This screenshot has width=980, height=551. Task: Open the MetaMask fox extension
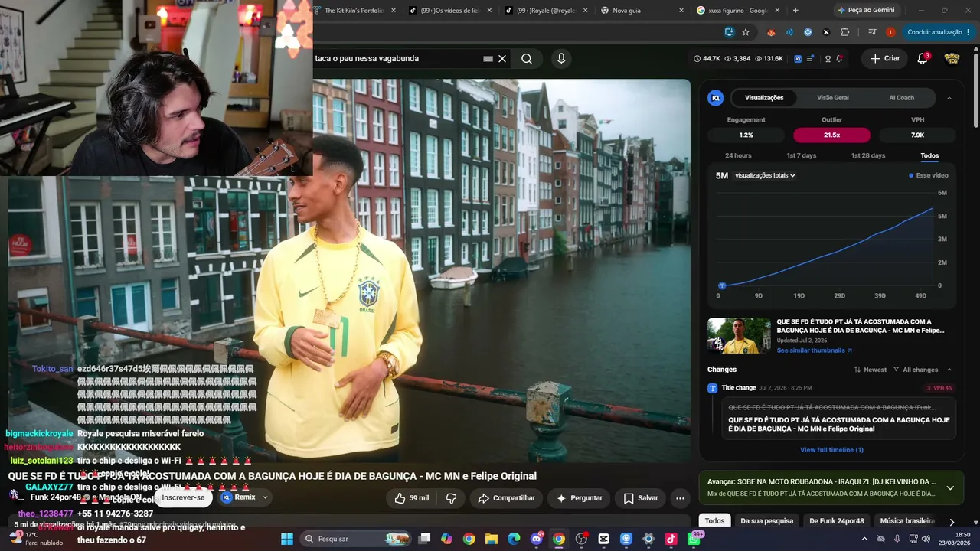pyautogui.click(x=771, y=32)
